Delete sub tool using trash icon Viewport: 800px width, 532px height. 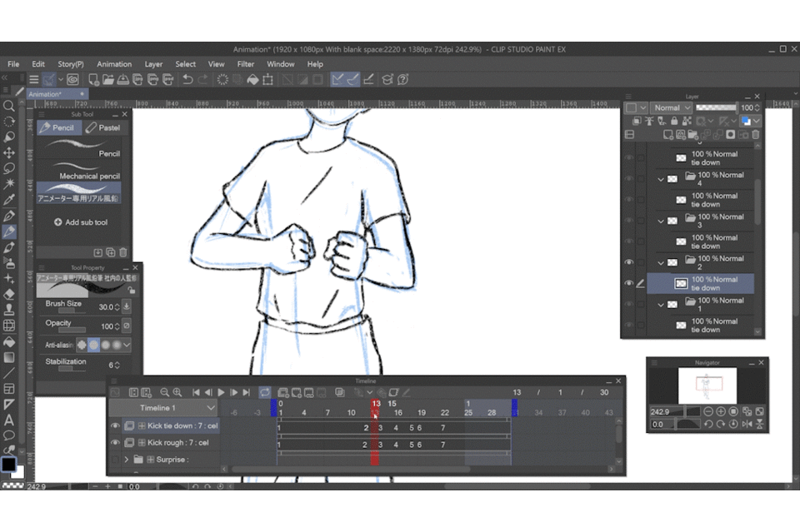(x=123, y=252)
